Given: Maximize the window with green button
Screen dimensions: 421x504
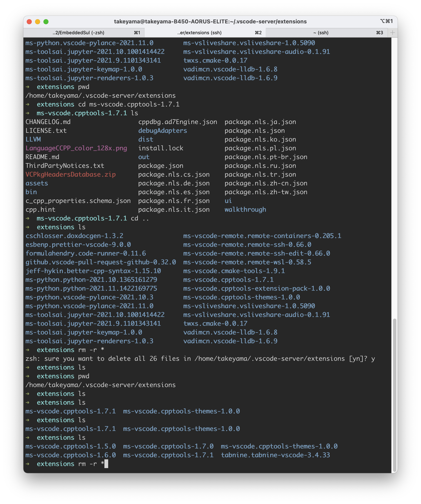Looking at the screenshot, I should point(46,22).
